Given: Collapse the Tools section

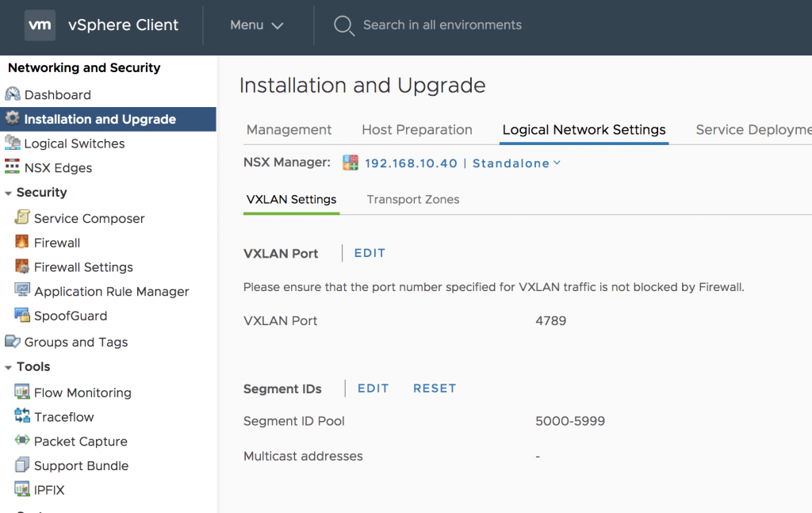Looking at the screenshot, I should [x=8, y=368].
